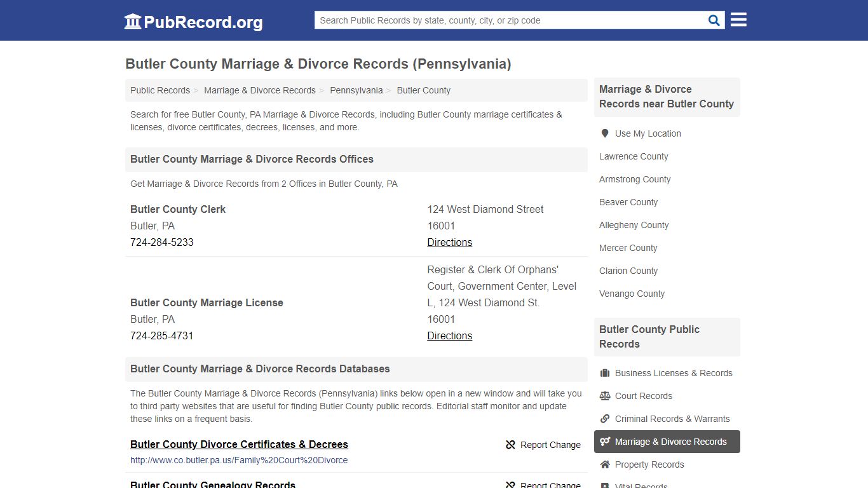Click the Butler County Public Records sidebar heading
868x488 pixels.
point(649,337)
